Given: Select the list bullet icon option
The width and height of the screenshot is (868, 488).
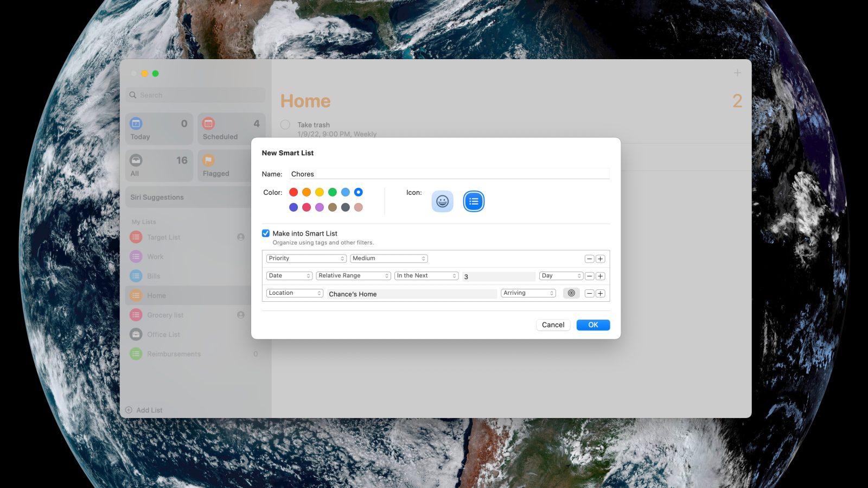Looking at the screenshot, I should (x=474, y=201).
